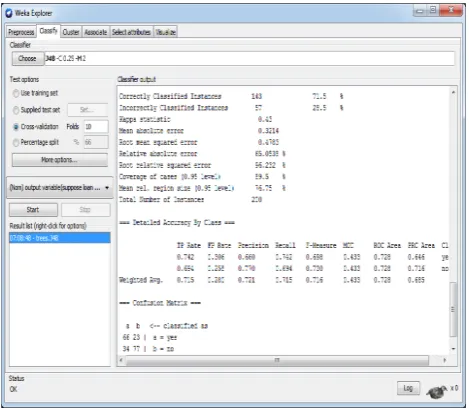Click the vertical scrollbar up arrow

coord(453,92)
